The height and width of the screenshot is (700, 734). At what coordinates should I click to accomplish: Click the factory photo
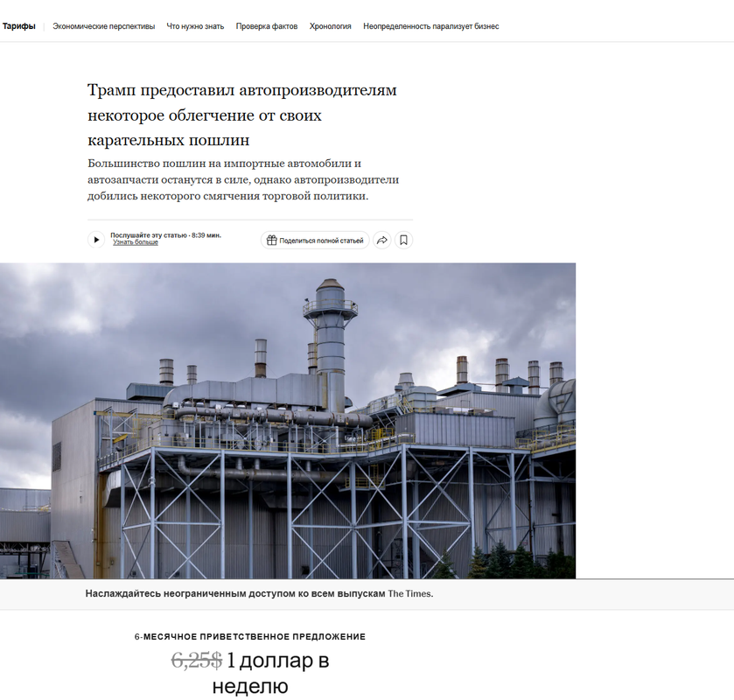click(x=288, y=421)
